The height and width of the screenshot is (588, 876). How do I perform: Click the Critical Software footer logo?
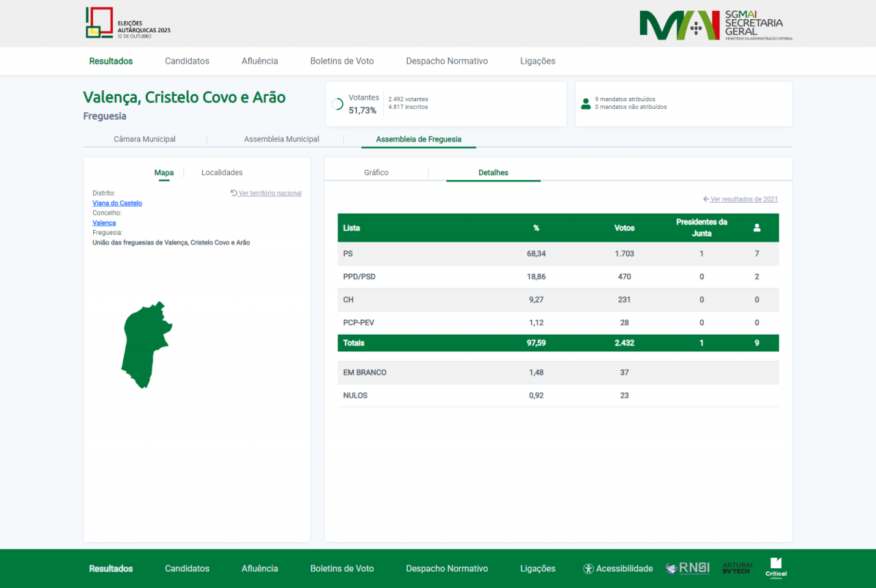pyautogui.click(x=775, y=568)
